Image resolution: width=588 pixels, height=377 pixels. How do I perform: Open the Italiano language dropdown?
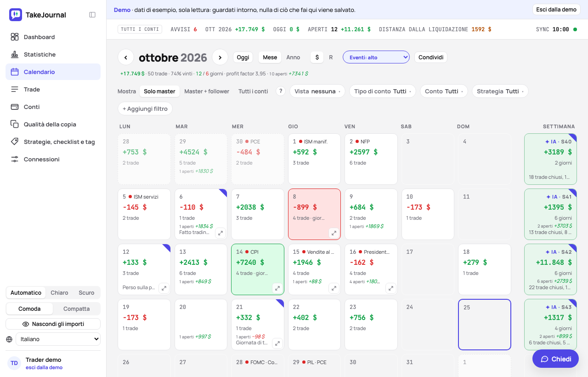(58, 339)
